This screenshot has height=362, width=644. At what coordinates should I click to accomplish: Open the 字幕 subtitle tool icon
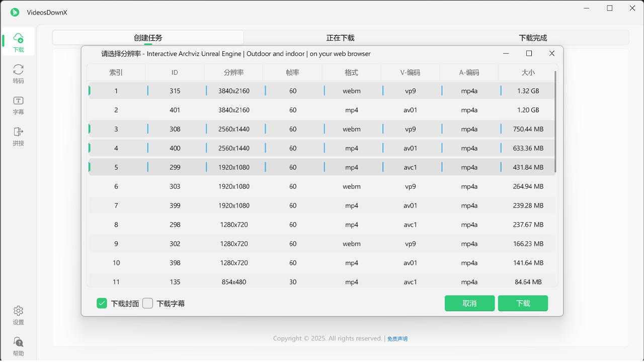point(18,101)
